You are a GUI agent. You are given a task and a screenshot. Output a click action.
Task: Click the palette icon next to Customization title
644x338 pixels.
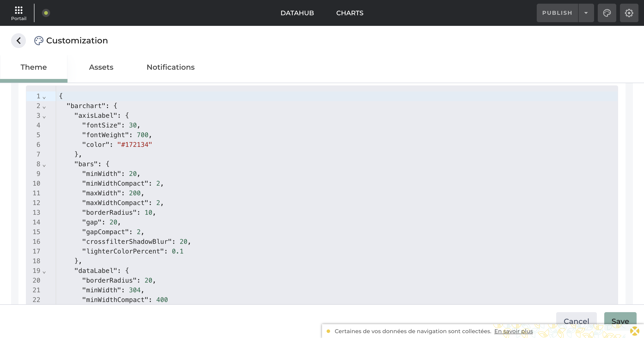coord(39,40)
